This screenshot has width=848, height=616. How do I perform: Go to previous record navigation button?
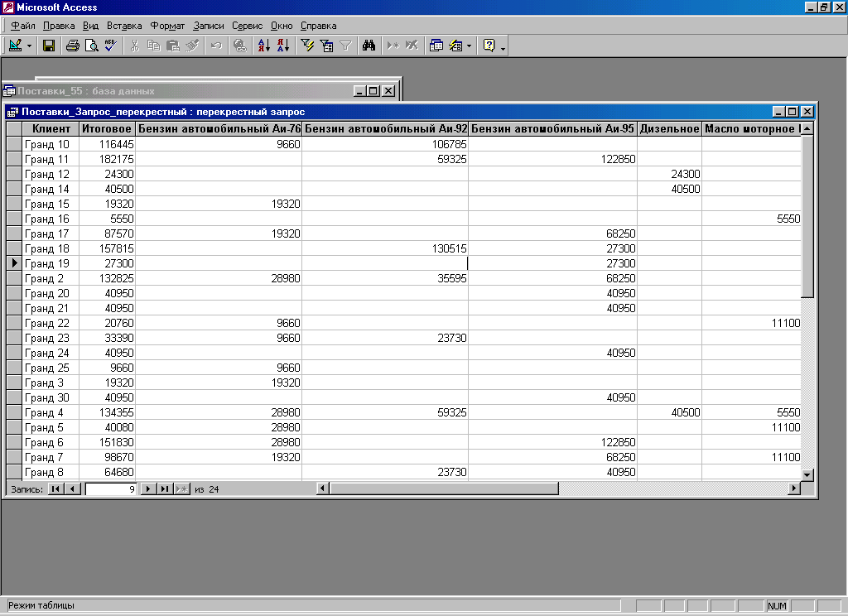(73, 488)
